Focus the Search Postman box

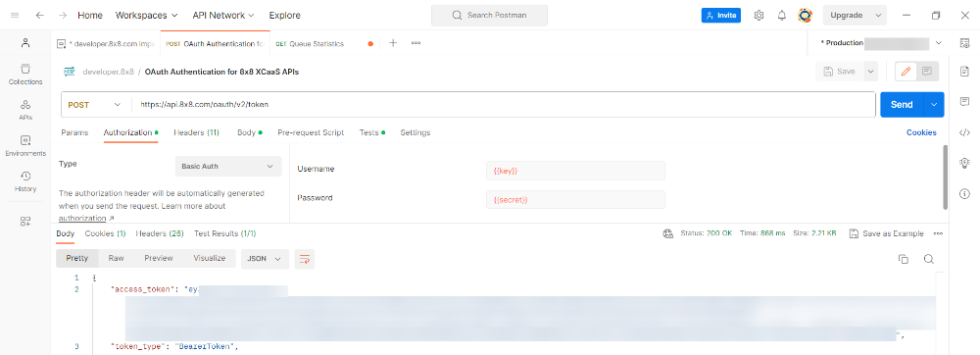tap(489, 15)
